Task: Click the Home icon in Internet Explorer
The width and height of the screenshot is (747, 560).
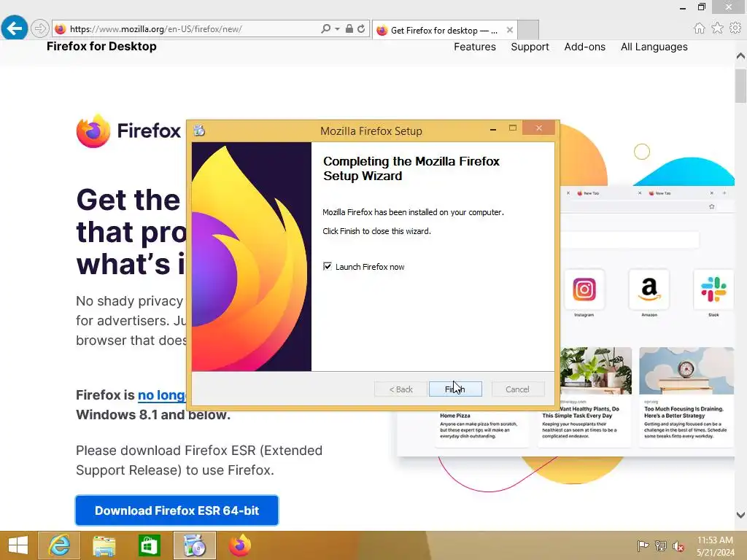Action: point(699,28)
